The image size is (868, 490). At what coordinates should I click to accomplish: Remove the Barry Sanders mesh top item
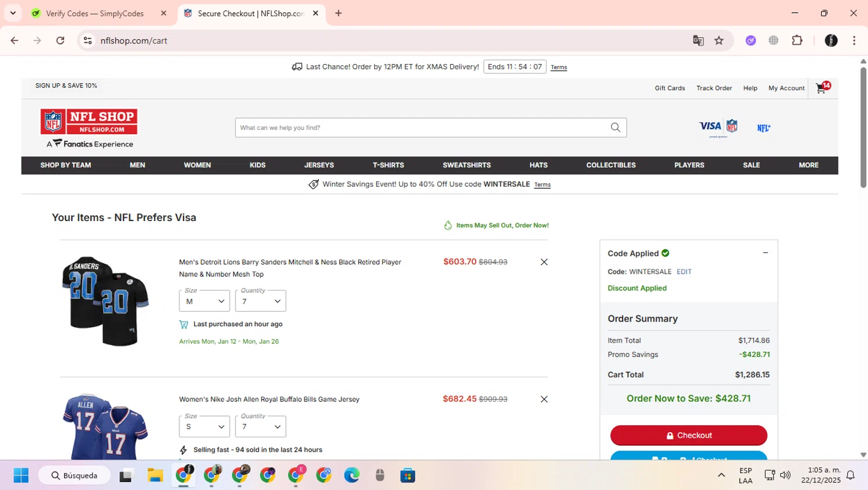544,262
